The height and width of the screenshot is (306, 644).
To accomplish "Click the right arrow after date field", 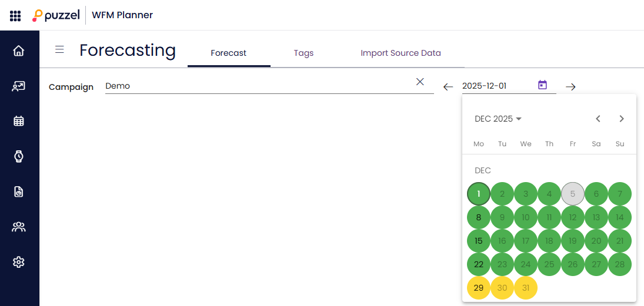I will click(570, 87).
